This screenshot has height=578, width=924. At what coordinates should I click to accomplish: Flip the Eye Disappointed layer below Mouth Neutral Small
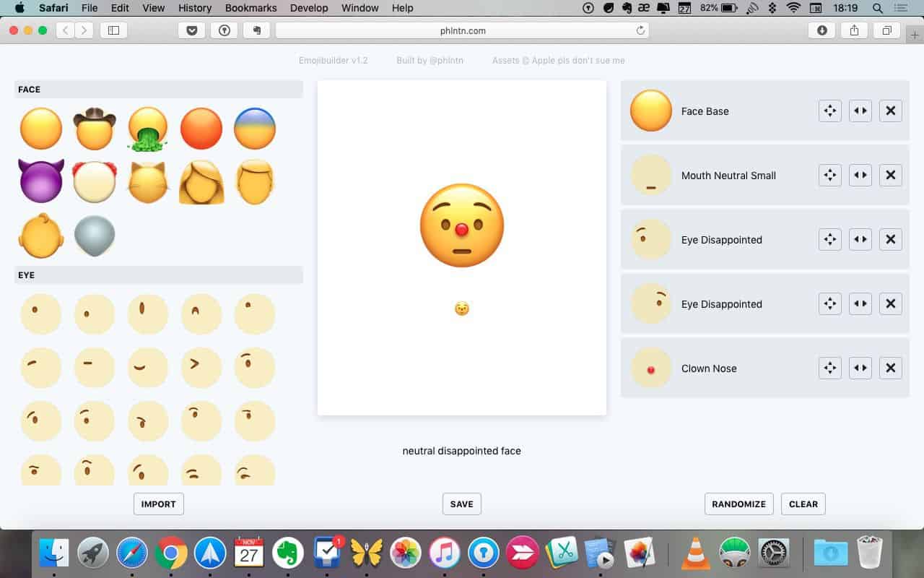click(860, 239)
